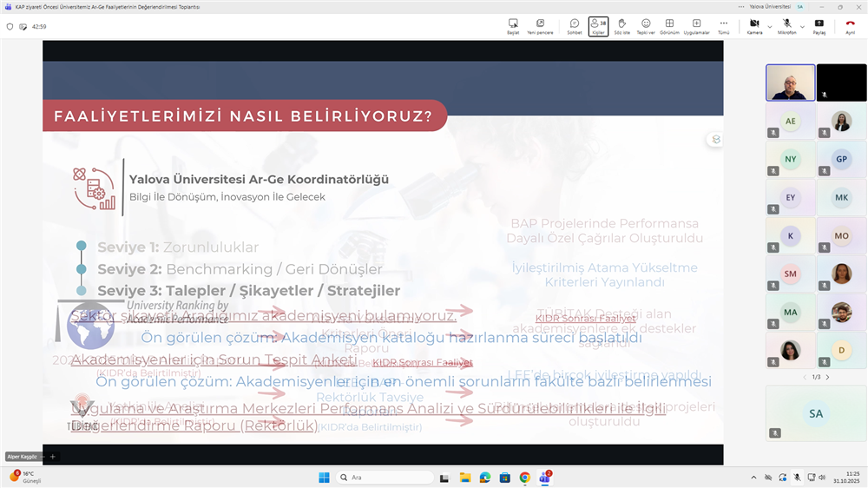Leave the meeting with Ayrıl
The width and height of the screenshot is (868, 488).
coord(850,26)
